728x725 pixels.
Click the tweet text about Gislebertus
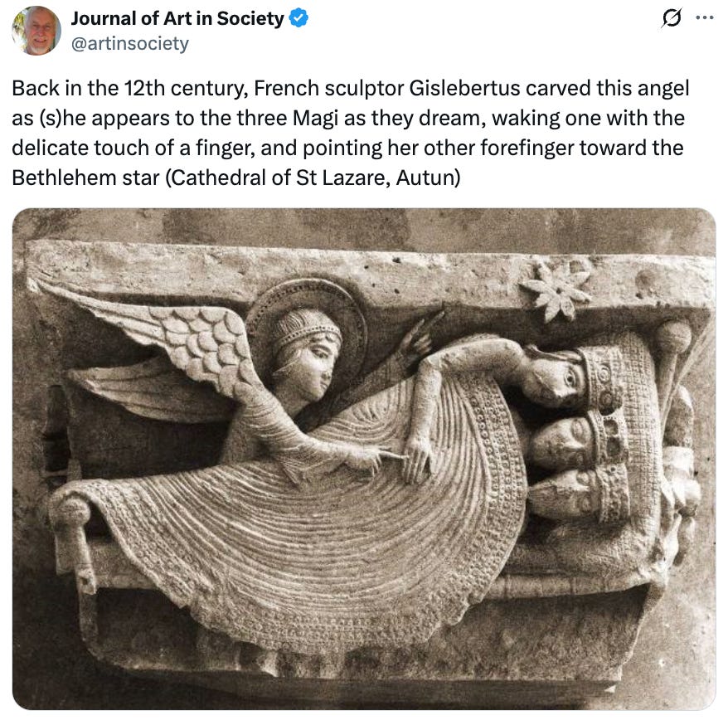(x=351, y=133)
